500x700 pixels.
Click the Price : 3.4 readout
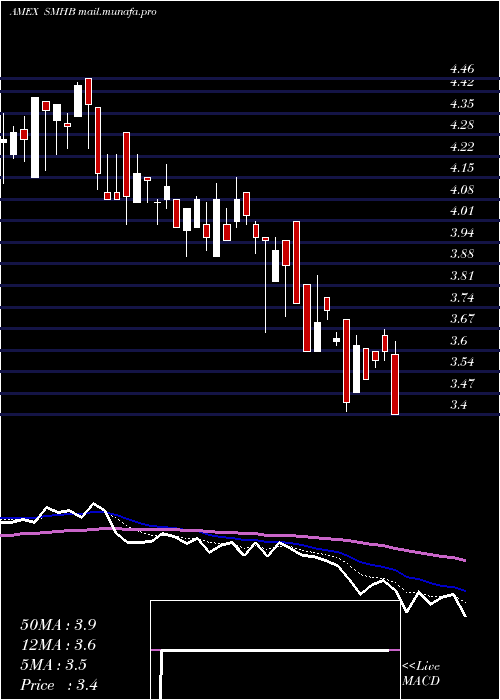click(x=59, y=685)
